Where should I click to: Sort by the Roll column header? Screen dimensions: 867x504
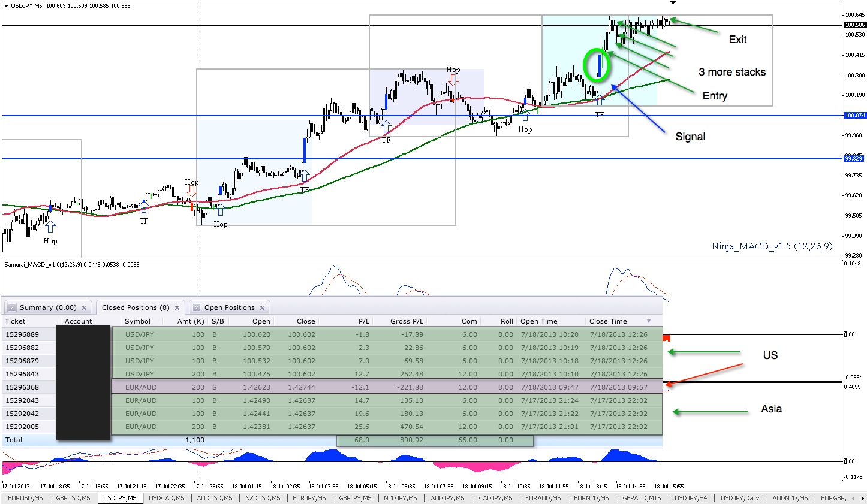coord(507,321)
